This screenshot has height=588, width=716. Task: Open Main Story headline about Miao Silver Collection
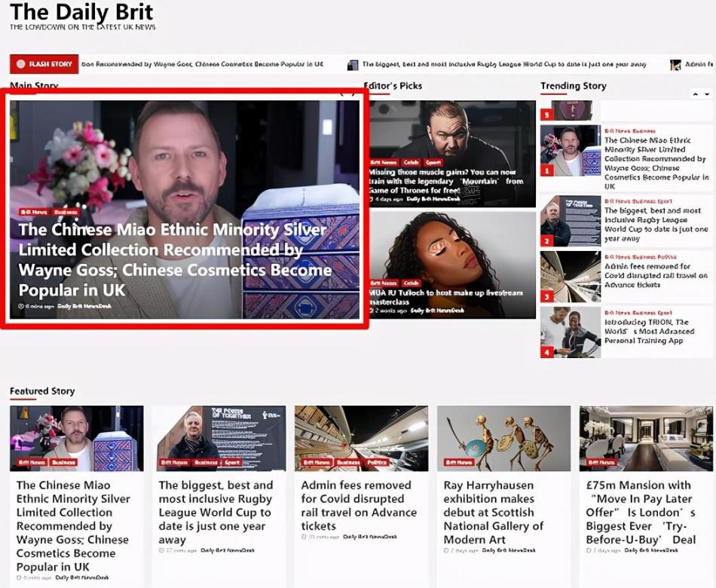point(174,260)
